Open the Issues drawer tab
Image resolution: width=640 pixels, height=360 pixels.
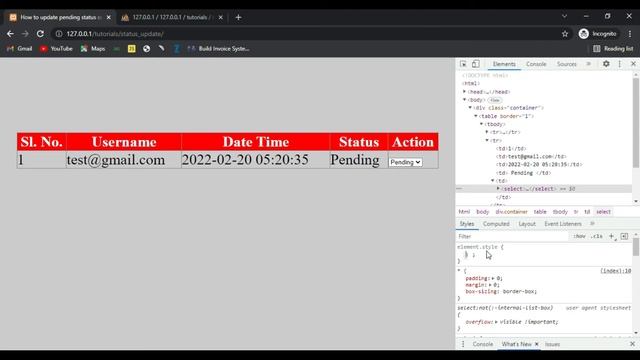click(x=552, y=344)
